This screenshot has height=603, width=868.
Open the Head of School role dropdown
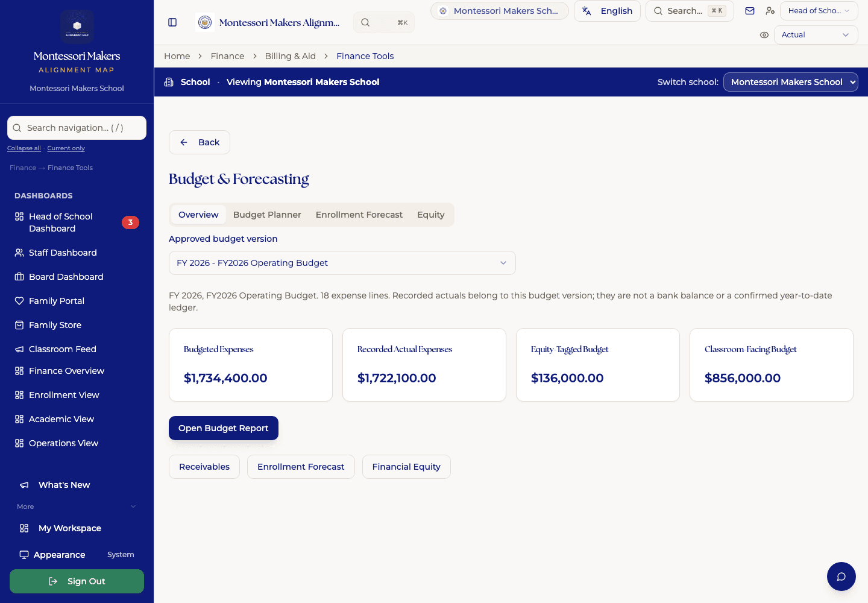(819, 11)
